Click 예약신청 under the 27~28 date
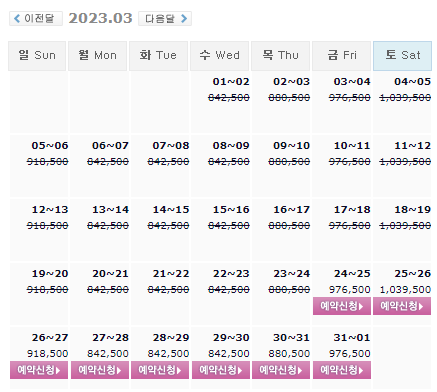Viewport: 437px width, 392px height. (100, 370)
